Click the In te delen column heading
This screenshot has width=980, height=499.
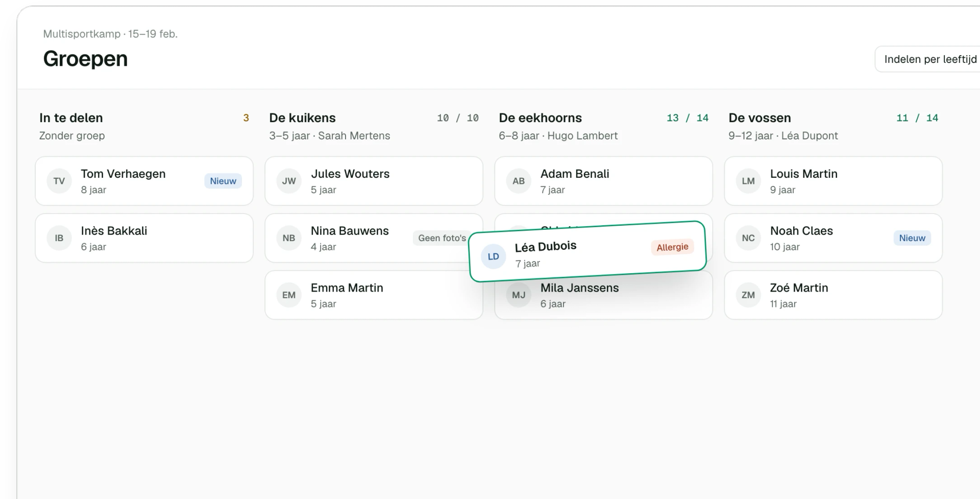pyautogui.click(x=71, y=118)
